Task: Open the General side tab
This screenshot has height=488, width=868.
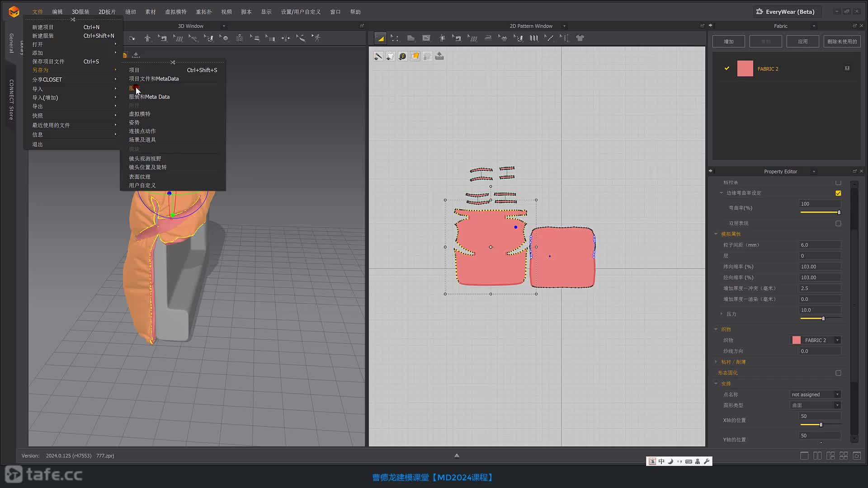Action: (11, 43)
